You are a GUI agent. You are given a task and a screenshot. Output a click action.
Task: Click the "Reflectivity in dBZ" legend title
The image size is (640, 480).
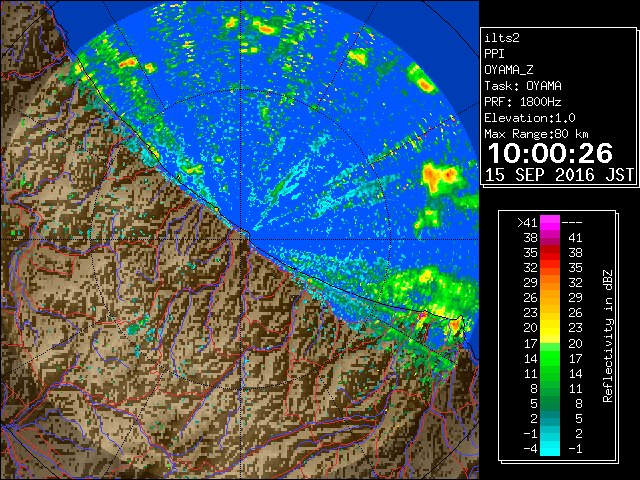point(608,336)
